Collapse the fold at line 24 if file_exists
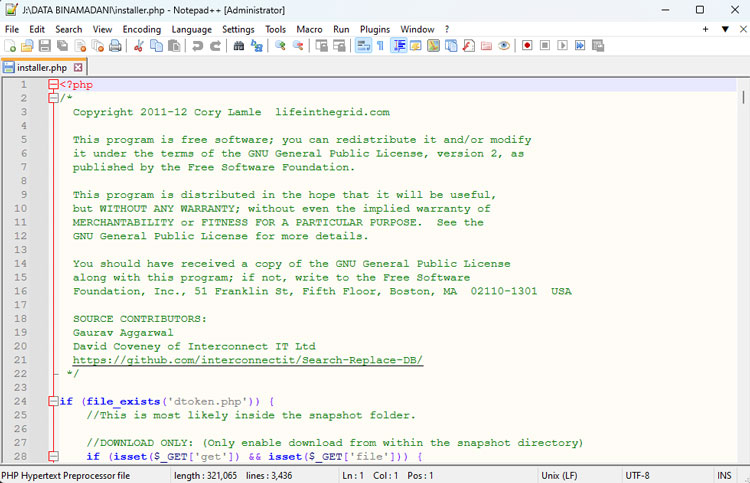Viewport: 750px width, 483px height. pos(53,401)
